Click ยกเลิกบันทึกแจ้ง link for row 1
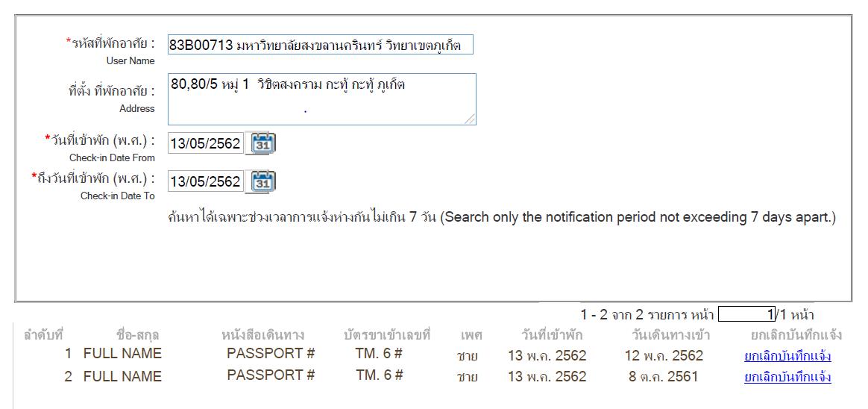The image size is (868, 409). click(x=787, y=356)
